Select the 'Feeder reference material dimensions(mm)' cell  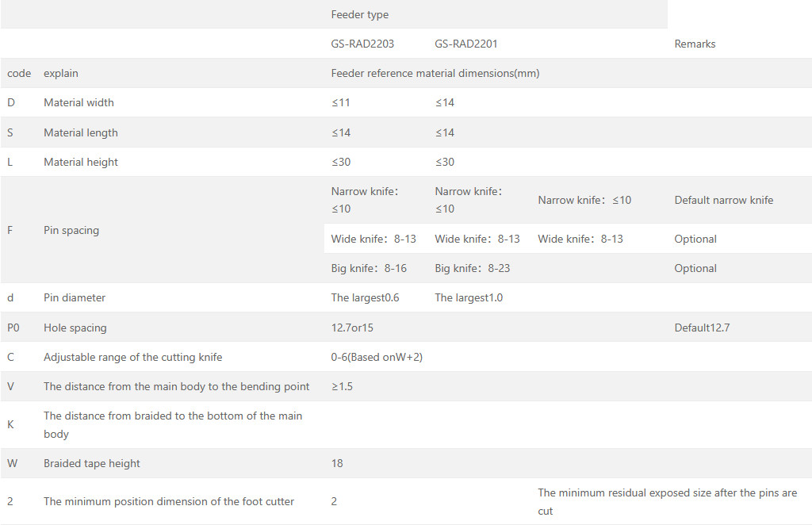pyautogui.click(x=435, y=74)
